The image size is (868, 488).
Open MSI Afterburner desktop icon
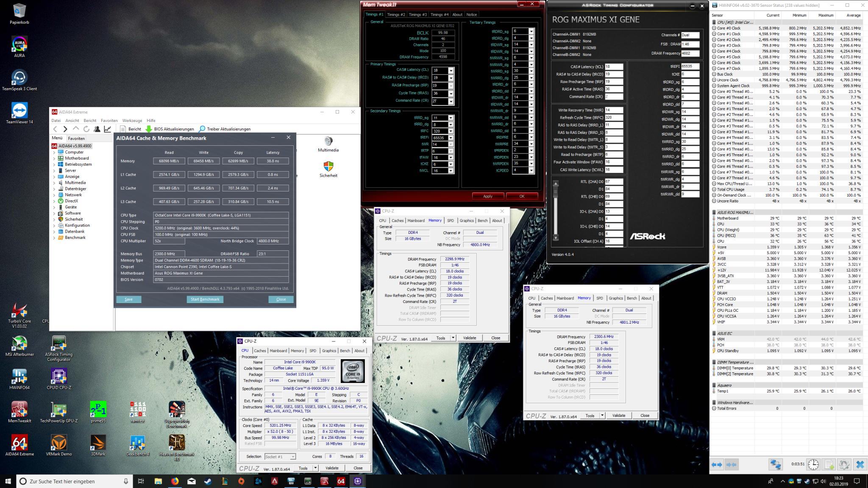click(19, 346)
